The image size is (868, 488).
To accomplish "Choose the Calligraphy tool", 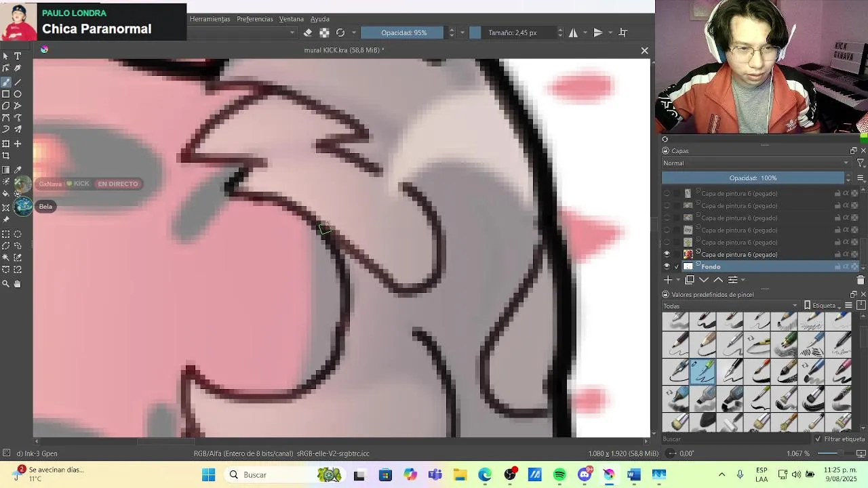I will click(18, 68).
